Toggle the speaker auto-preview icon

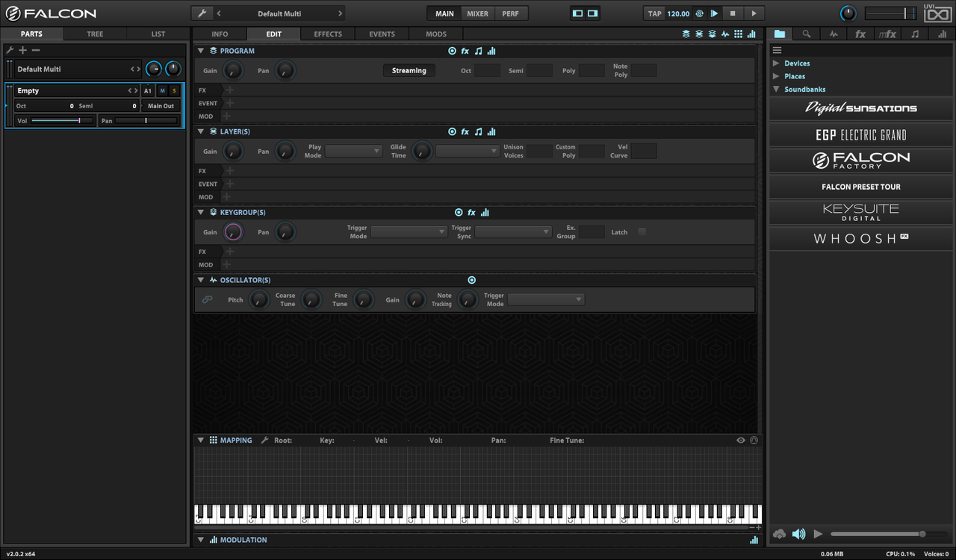pos(798,534)
